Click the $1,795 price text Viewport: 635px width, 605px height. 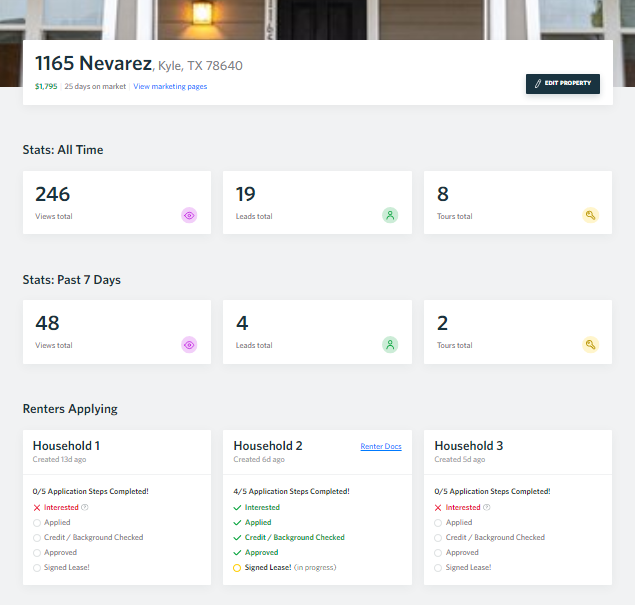[46, 86]
